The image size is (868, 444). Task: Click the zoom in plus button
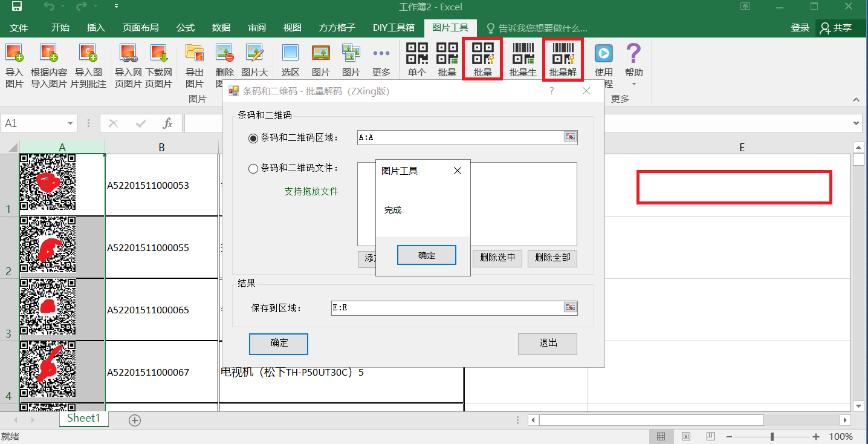[x=816, y=437]
